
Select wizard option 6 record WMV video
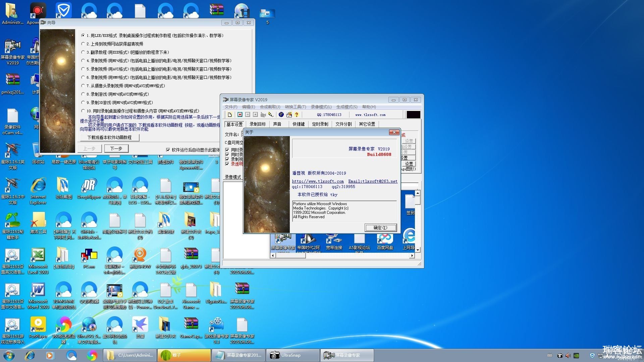pyautogui.click(x=156, y=77)
